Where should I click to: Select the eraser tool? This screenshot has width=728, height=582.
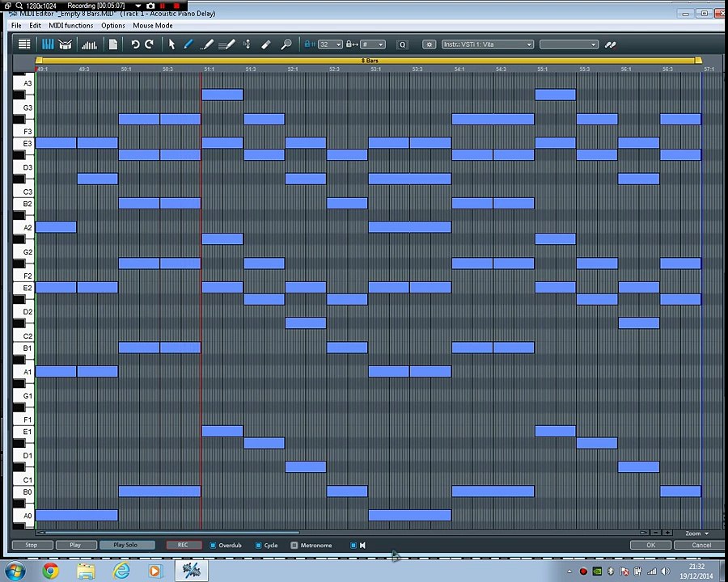tap(265, 44)
